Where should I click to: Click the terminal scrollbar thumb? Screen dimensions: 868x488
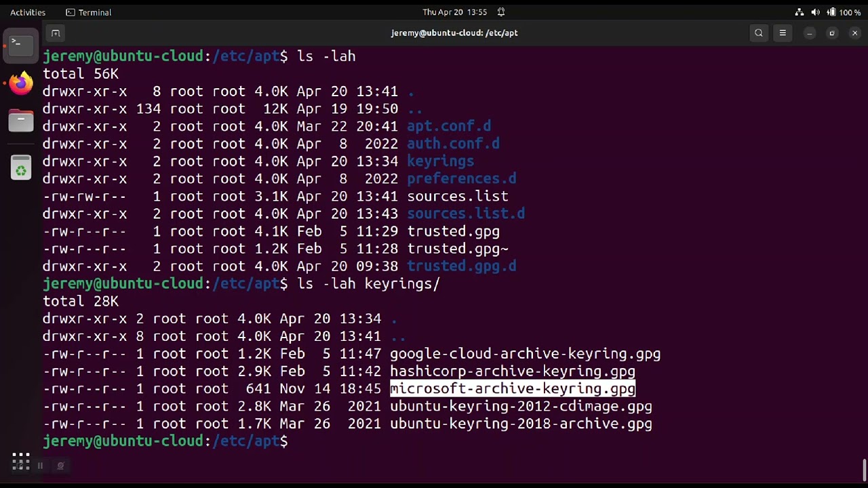click(865, 469)
